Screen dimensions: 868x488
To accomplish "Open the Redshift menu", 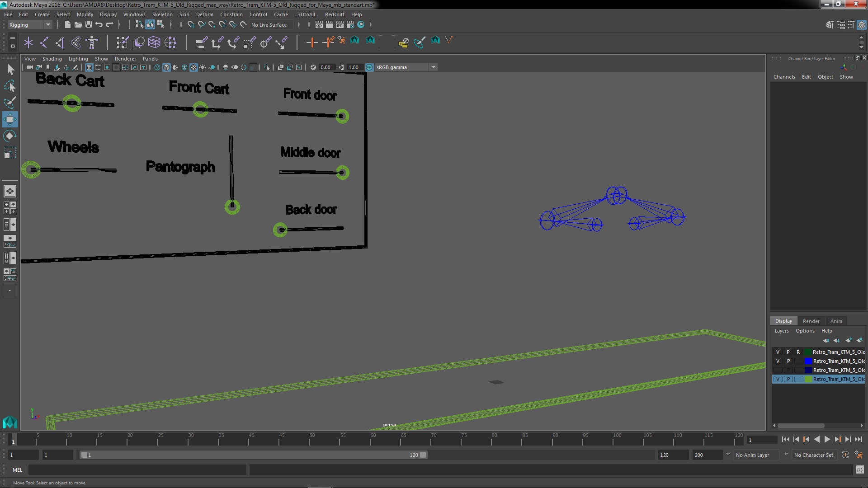I will tap(335, 14).
